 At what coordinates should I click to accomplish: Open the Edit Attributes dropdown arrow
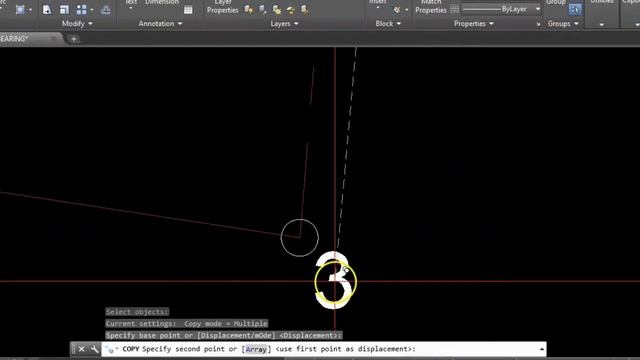pos(407,10)
